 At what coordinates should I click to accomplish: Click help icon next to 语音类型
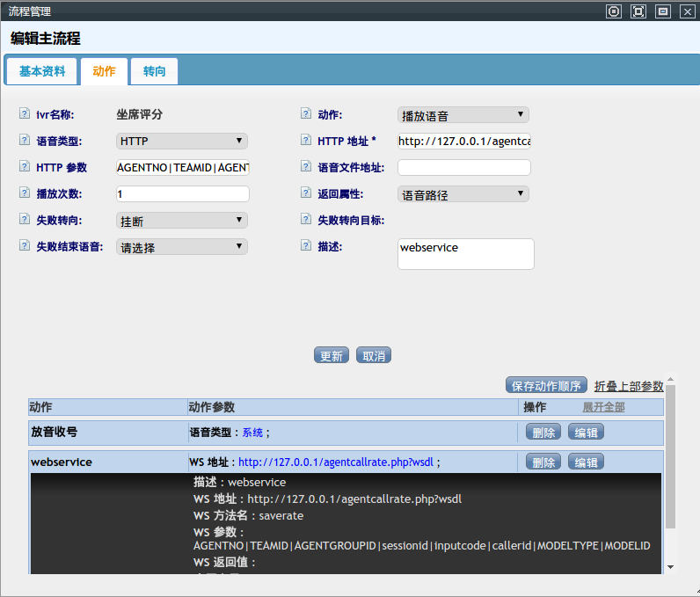tap(25, 140)
